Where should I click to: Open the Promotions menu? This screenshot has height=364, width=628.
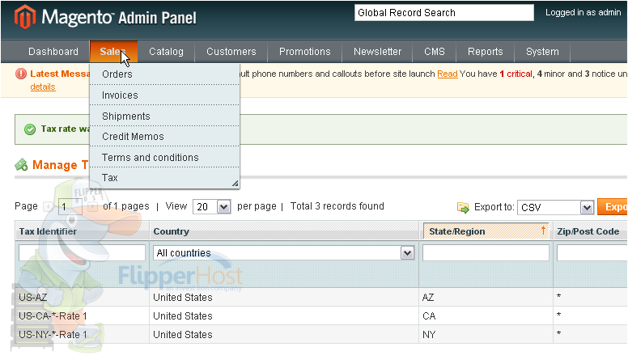pyautogui.click(x=305, y=51)
